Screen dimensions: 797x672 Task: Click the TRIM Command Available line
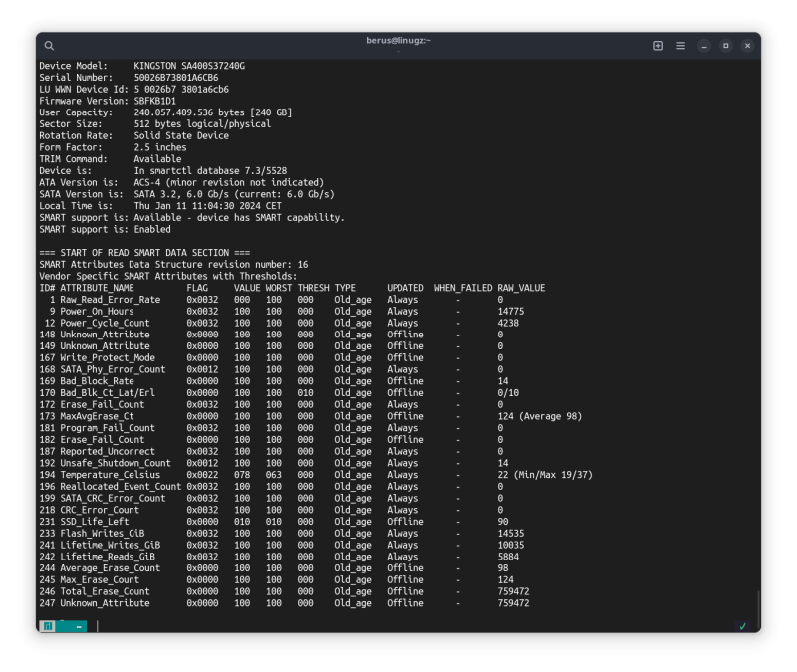(111, 159)
